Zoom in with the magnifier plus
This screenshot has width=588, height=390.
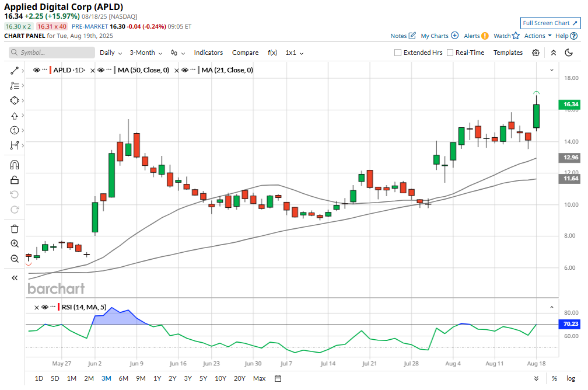[14, 243]
